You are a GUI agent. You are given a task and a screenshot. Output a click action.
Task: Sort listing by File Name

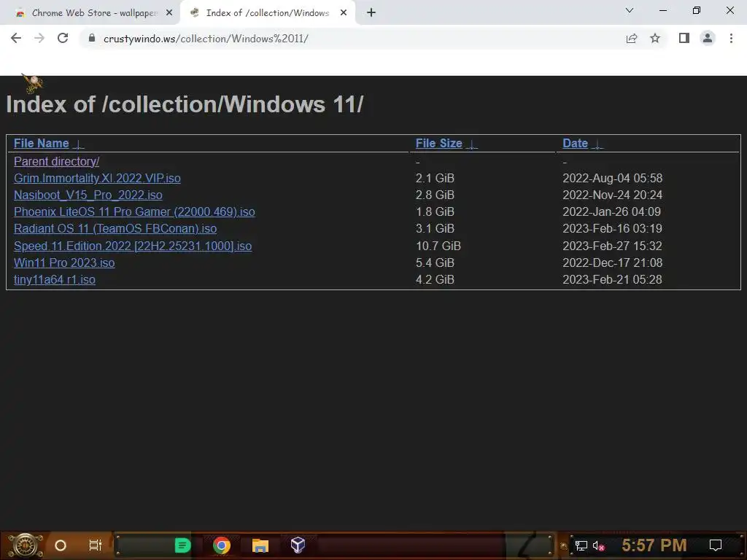pos(42,144)
